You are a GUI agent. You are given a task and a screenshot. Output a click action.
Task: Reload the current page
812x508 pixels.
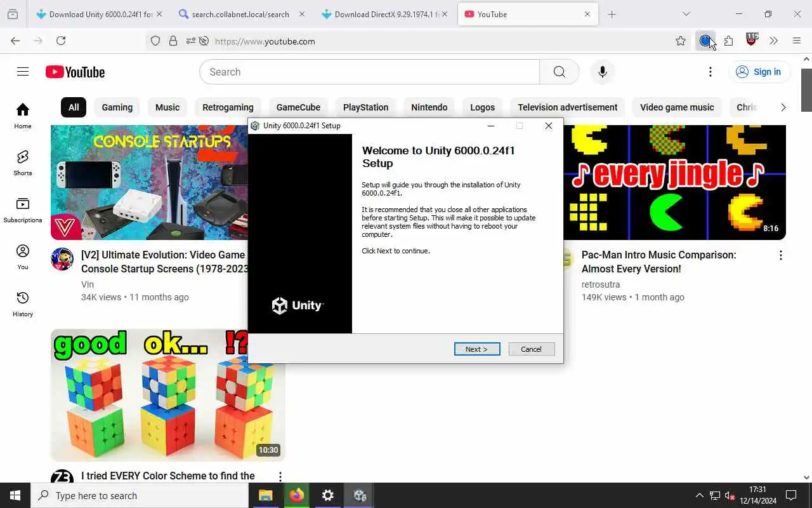pyautogui.click(x=61, y=41)
